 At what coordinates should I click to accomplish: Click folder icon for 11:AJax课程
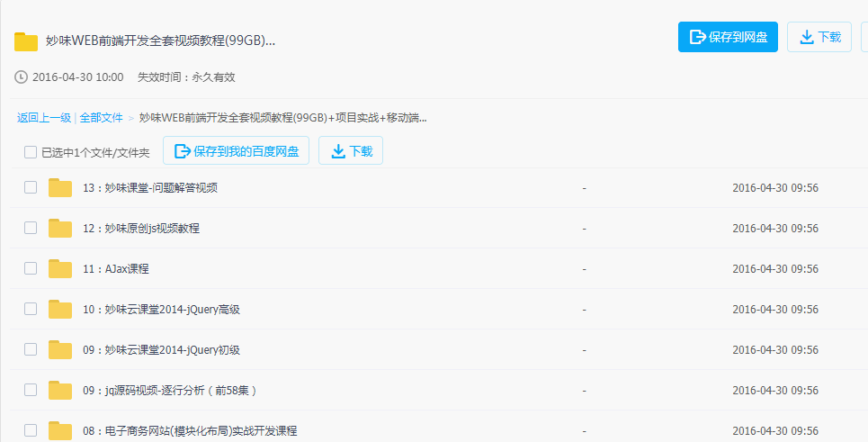tap(59, 268)
